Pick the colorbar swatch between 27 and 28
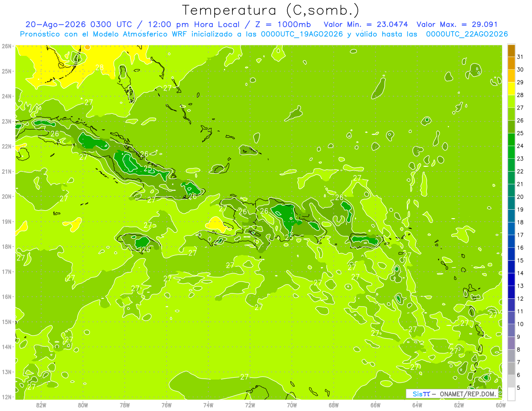Image resolution: width=532 pixels, height=411 pixels. pyautogui.click(x=511, y=101)
